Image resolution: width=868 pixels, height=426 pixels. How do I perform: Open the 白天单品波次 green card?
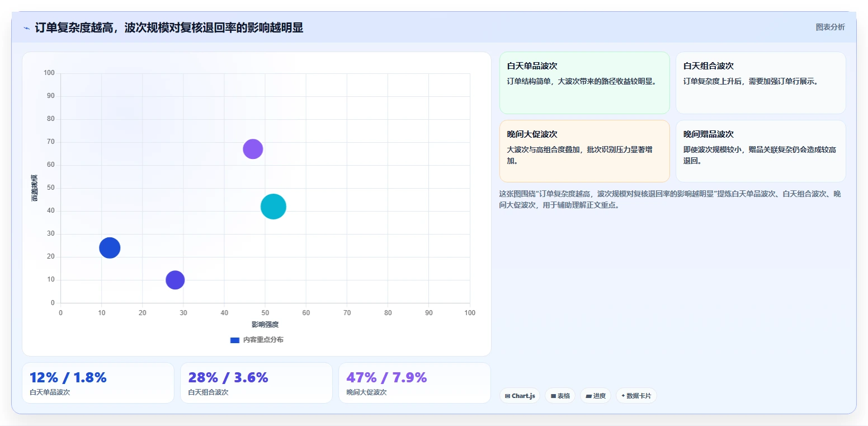[x=584, y=83]
